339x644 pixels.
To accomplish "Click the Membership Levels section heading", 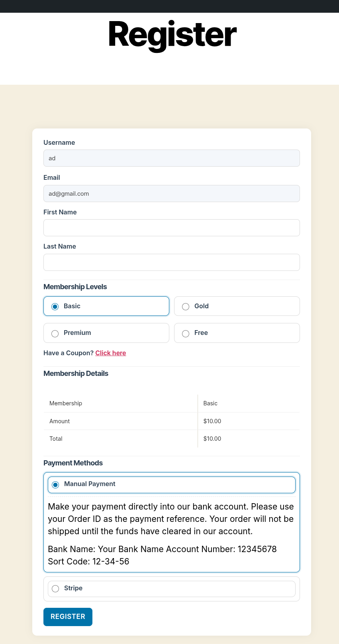I will (75, 287).
